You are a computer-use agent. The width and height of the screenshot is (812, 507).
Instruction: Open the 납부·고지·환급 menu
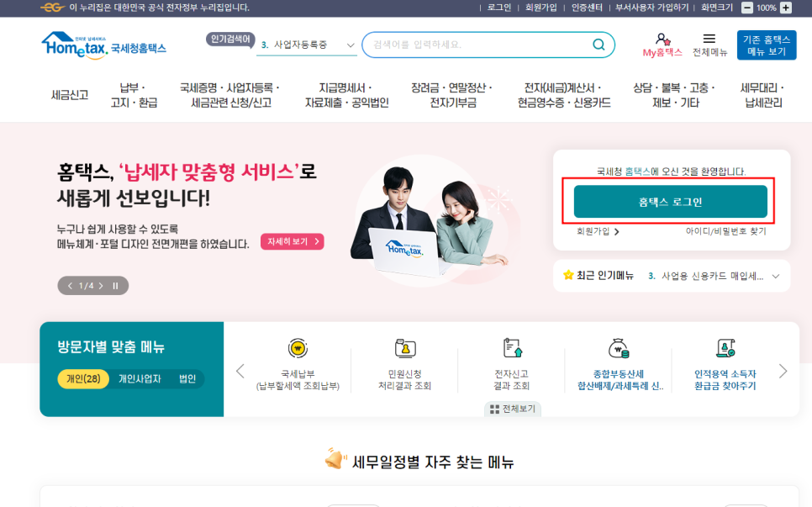[134, 95]
